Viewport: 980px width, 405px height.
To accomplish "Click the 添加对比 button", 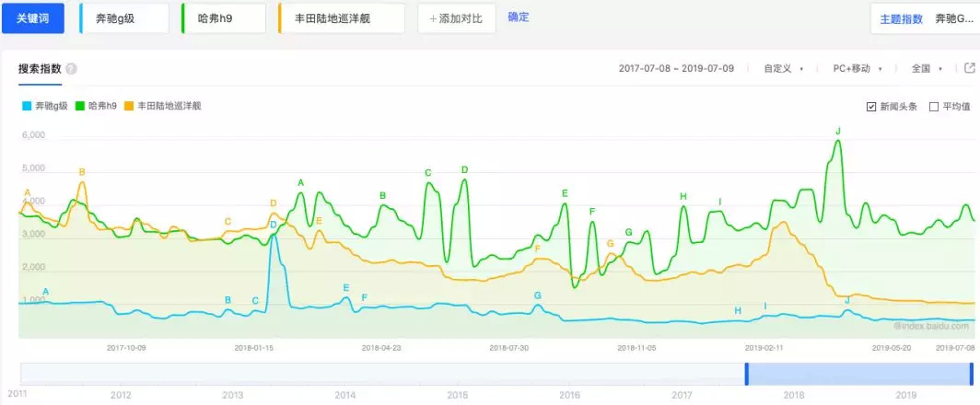I will (x=456, y=18).
